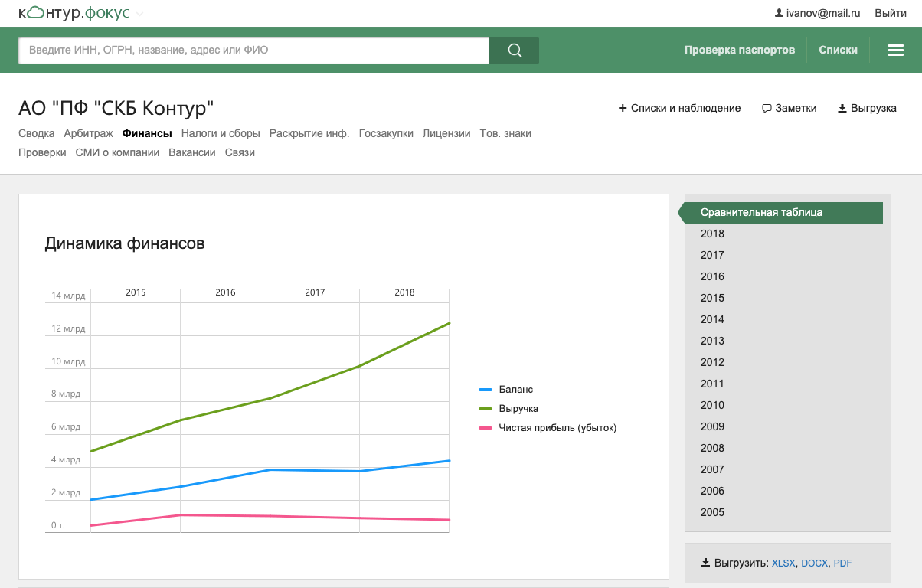Select year 2013 in sidebar list
The image size is (922, 588).
click(x=712, y=341)
